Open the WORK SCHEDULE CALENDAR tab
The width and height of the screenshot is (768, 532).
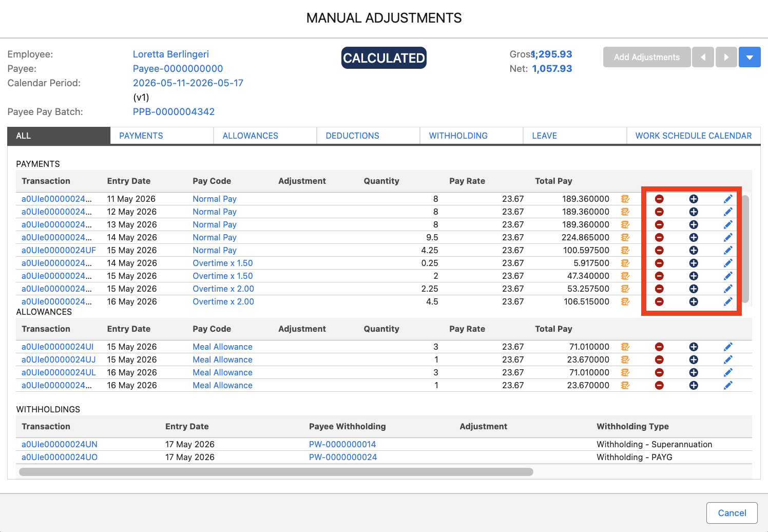click(x=694, y=136)
